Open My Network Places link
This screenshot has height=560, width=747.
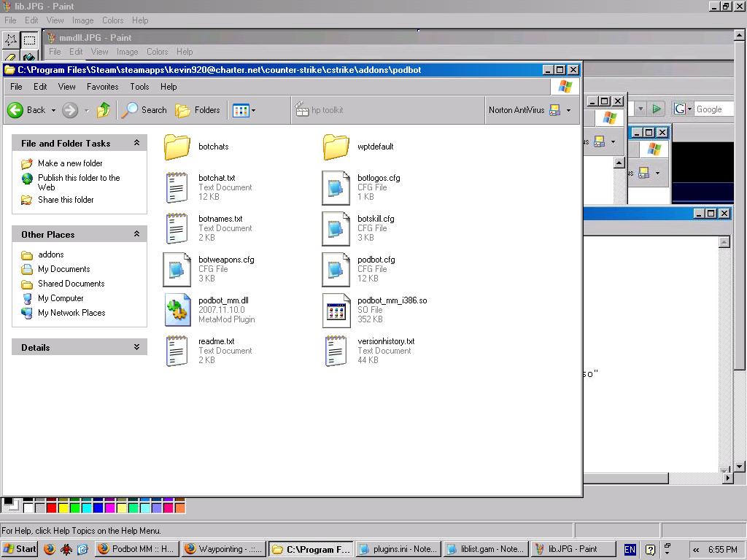click(71, 313)
